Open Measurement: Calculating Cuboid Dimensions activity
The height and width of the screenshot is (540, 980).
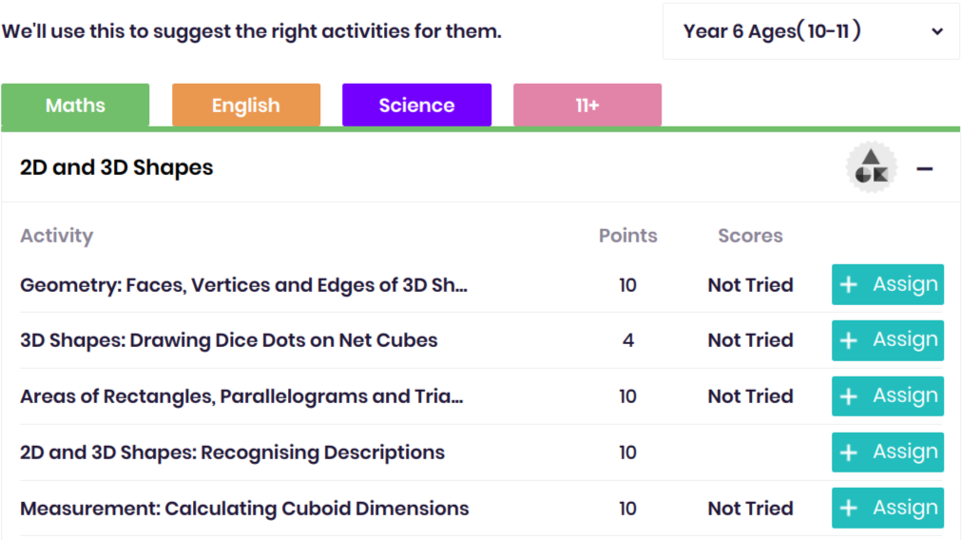[244, 509]
